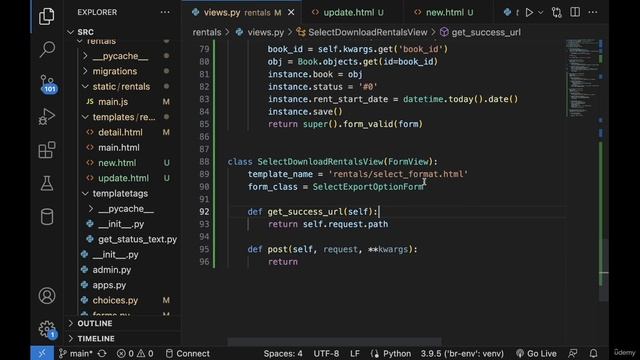Open editor more actions ellipsis
The height and width of the screenshot is (360, 640).
click(x=593, y=12)
